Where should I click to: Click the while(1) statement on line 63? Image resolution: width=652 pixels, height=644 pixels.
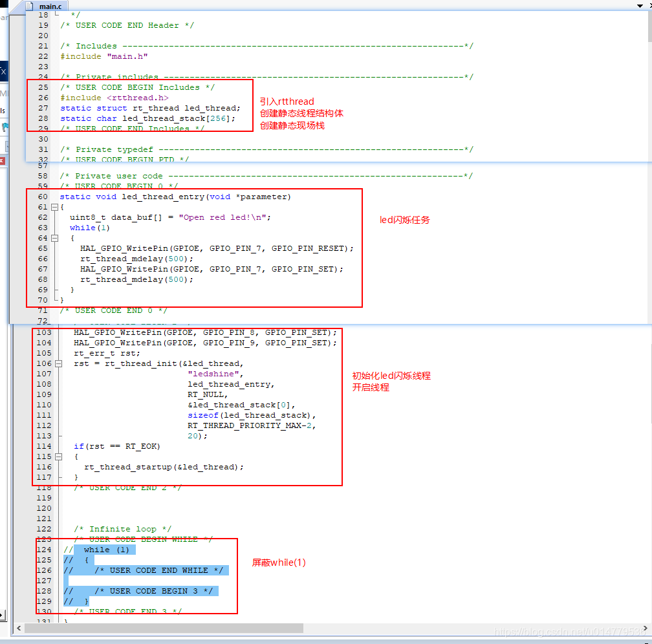point(90,228)
